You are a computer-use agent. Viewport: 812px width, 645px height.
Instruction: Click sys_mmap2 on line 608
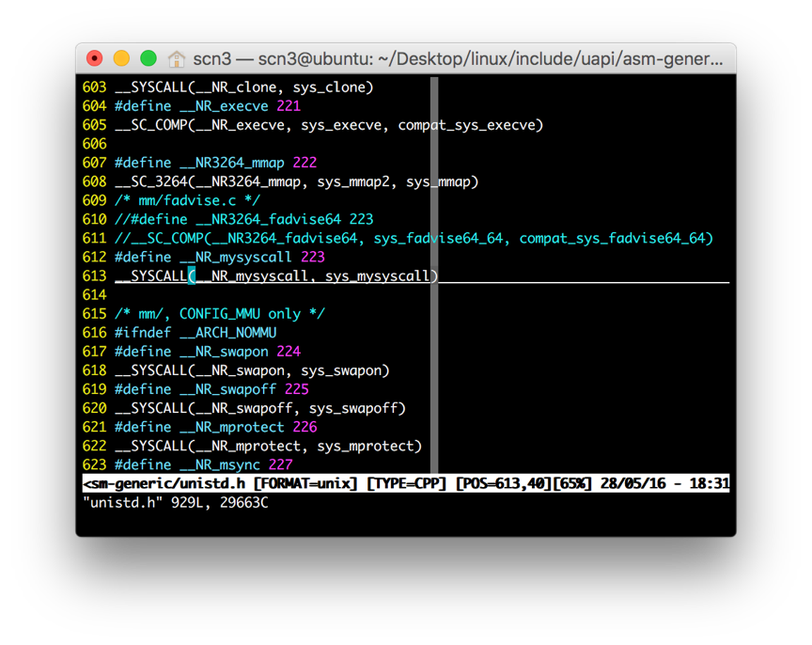click(353, 181)
